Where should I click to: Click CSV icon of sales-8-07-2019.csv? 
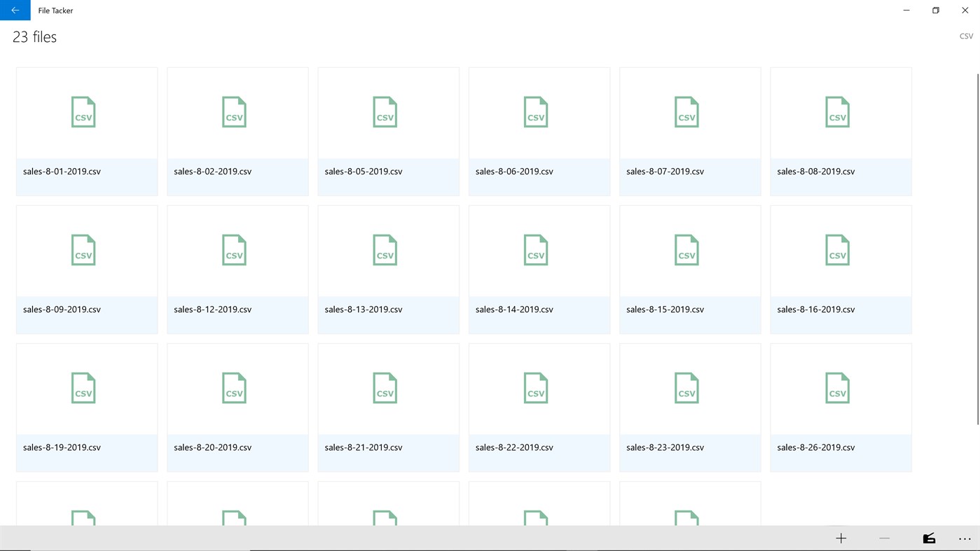(x=686, y=112)
